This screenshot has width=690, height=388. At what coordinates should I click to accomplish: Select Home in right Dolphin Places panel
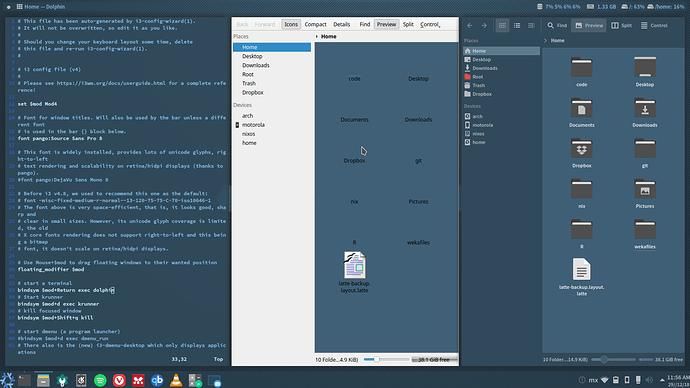501,51
